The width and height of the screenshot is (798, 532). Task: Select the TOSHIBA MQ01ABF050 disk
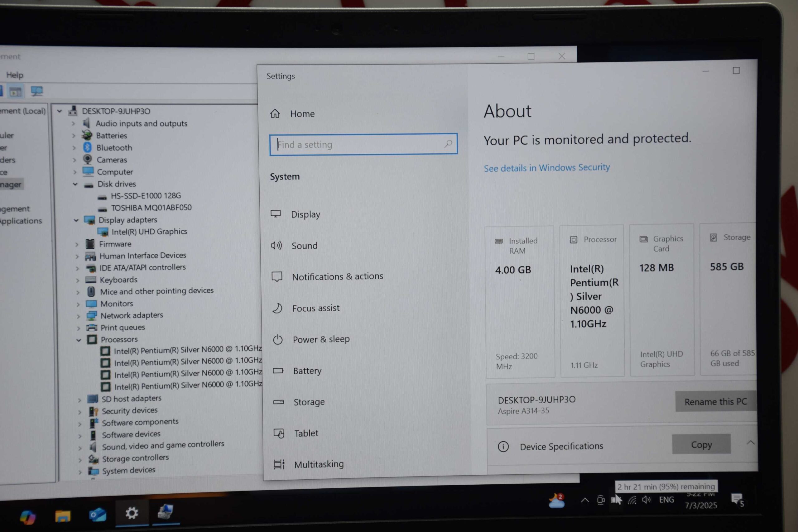(151, 208)
